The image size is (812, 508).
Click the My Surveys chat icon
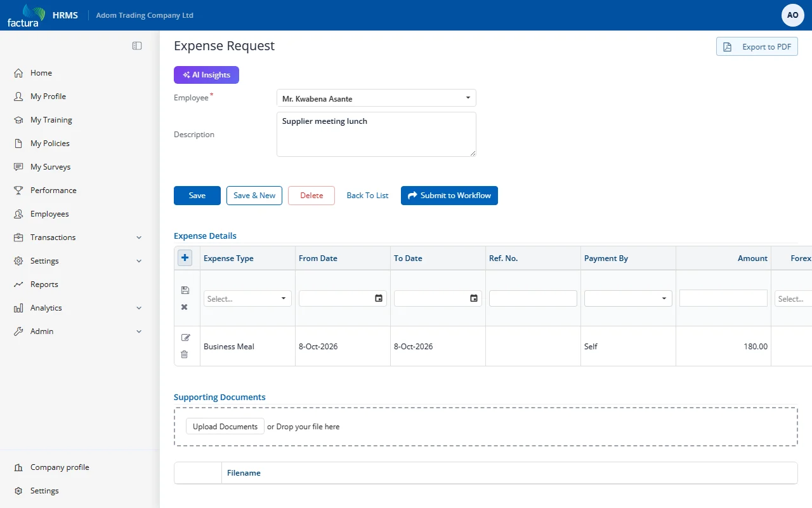18,167
